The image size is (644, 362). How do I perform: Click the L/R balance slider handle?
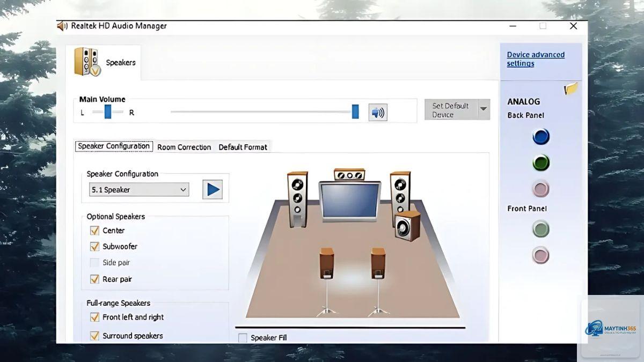coord(108,112)
